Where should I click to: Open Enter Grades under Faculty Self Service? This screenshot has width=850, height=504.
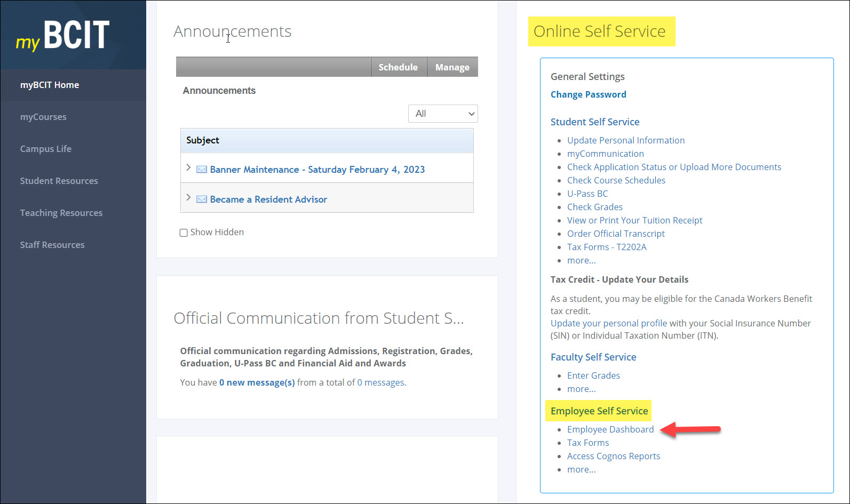pos(593,375)
